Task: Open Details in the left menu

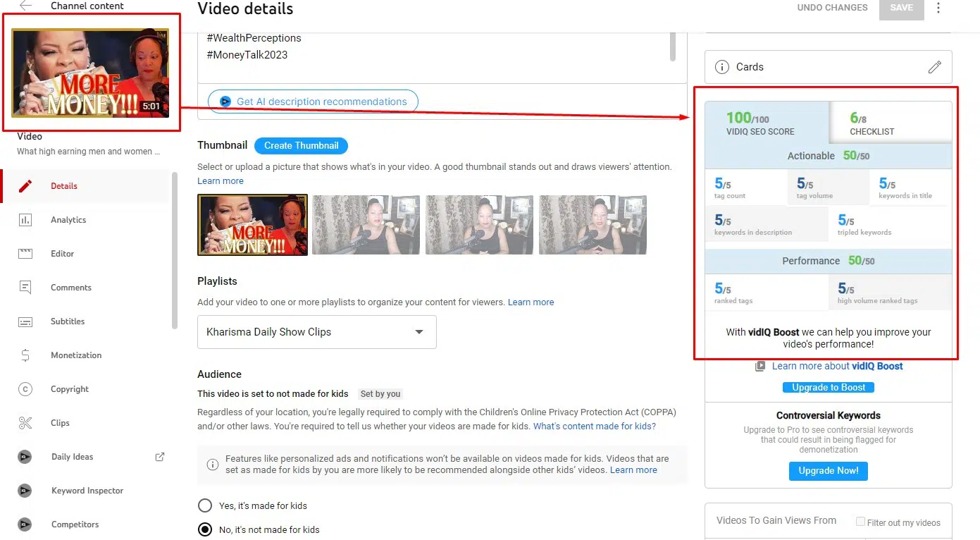Action: coord(63,186)
